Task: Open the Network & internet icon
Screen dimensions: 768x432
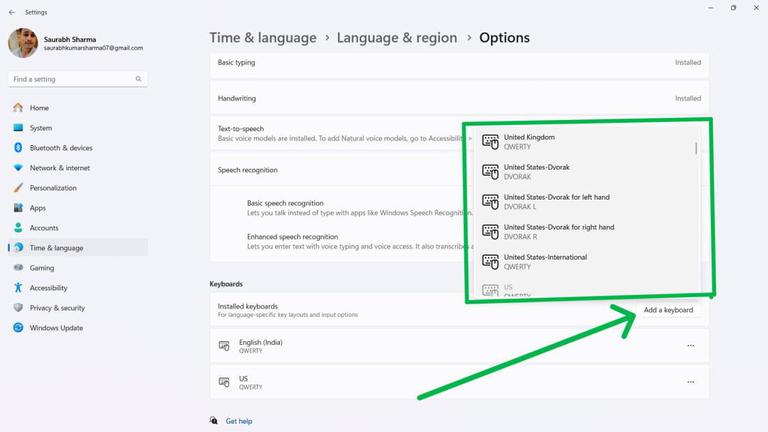Action: [18, 168]
